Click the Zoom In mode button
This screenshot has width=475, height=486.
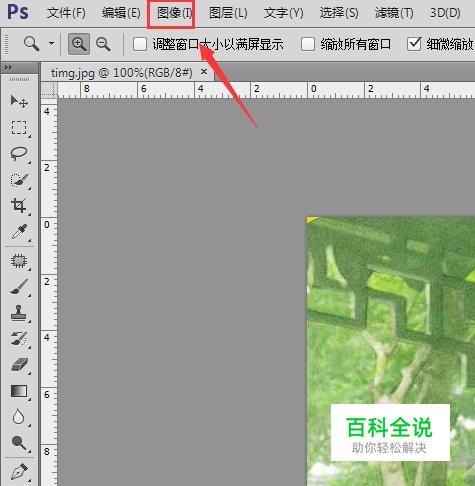79,44
